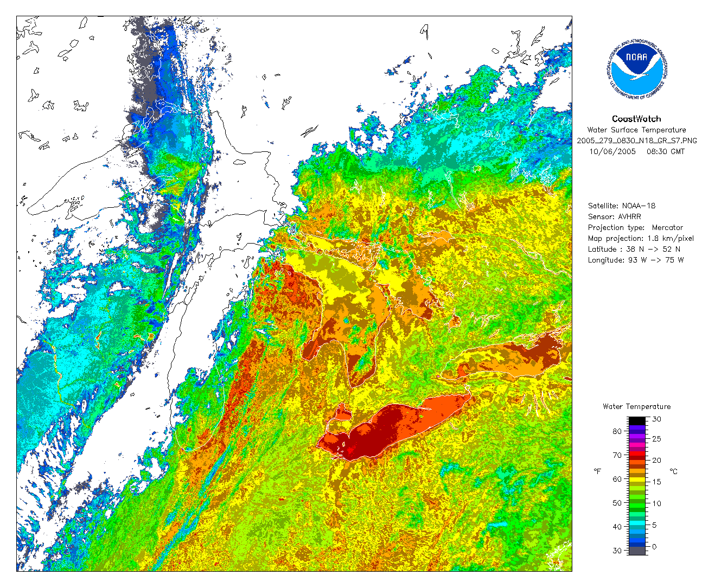Click the time 08:30 GMT

point(666,151)
